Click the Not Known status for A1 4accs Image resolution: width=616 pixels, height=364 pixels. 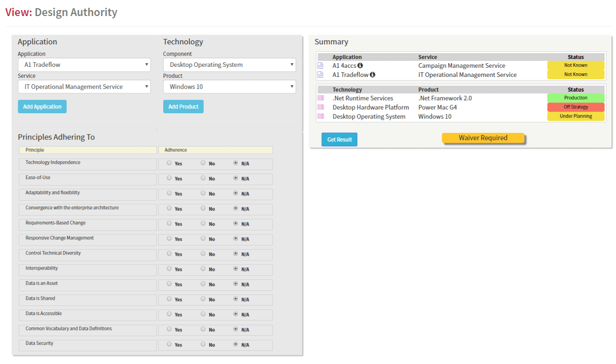point(576,65)
